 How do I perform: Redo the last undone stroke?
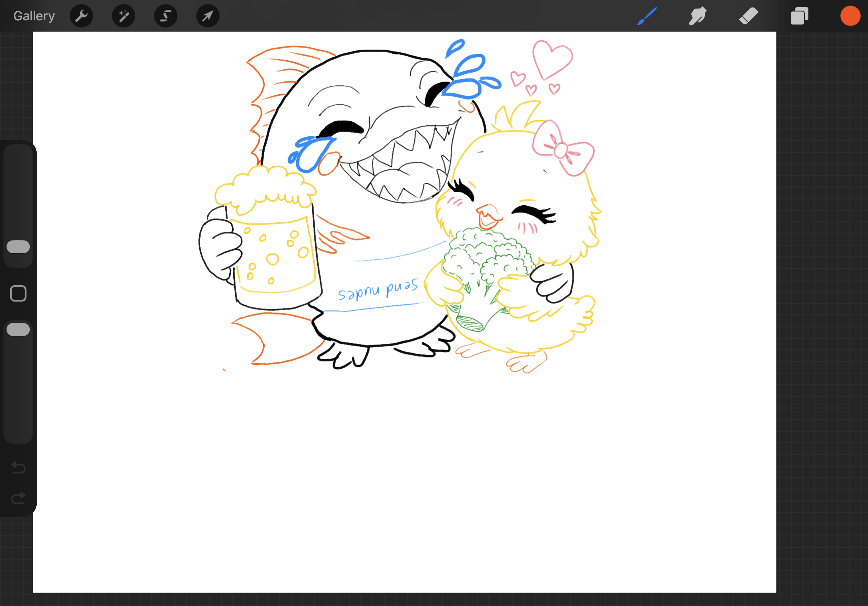coord(18,498)
